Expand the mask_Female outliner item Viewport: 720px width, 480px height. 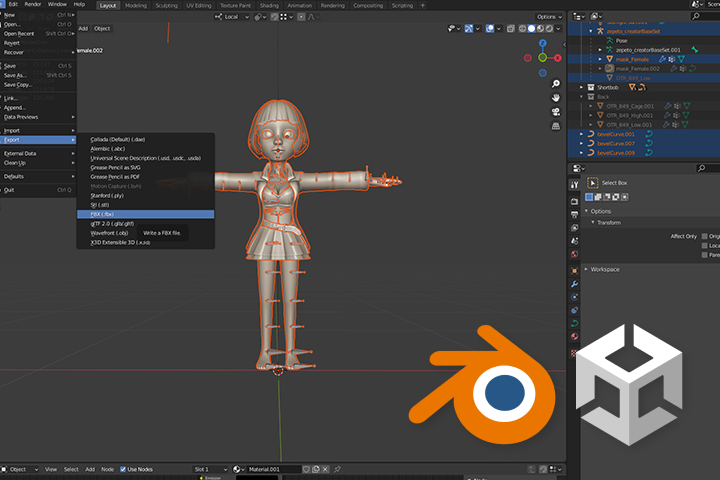pos(600,59)
